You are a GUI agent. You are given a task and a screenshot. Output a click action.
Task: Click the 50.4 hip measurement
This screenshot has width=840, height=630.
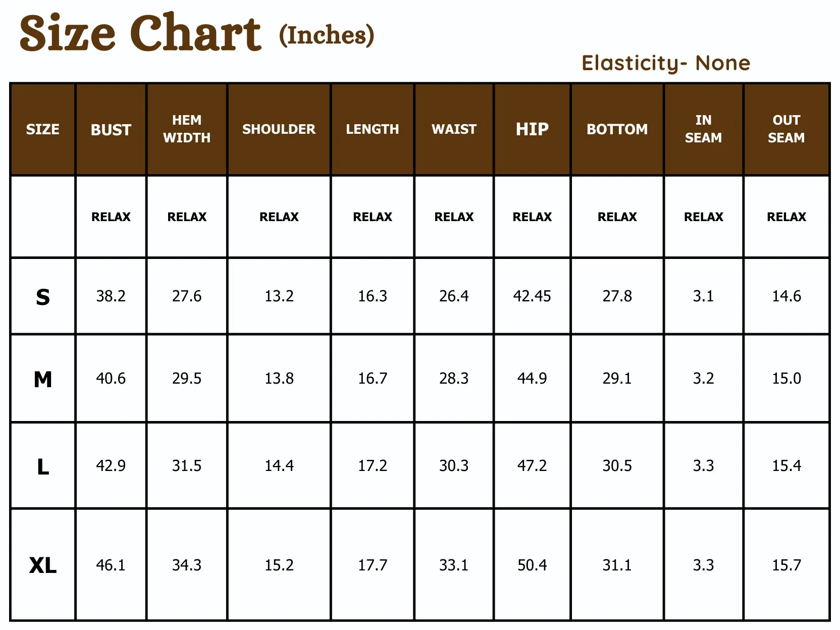(x=532, y=565)
